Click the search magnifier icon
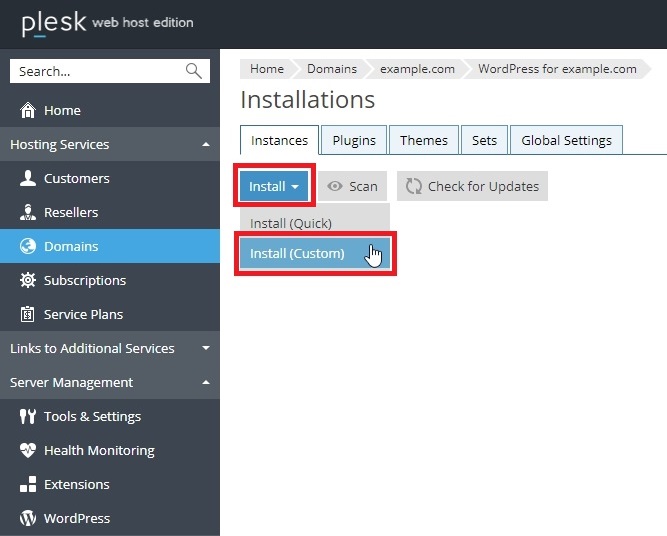The image size is (667, 536). pos(194,71)
